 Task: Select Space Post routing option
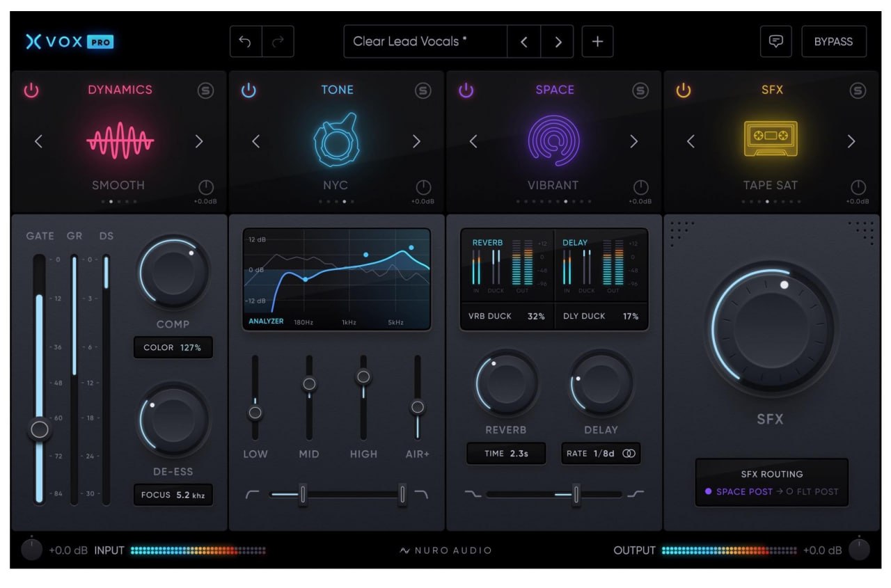pos(739,491)
